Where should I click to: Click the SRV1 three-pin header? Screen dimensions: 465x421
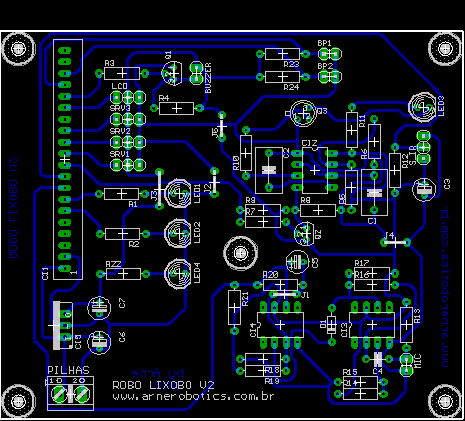pos(128,164)
